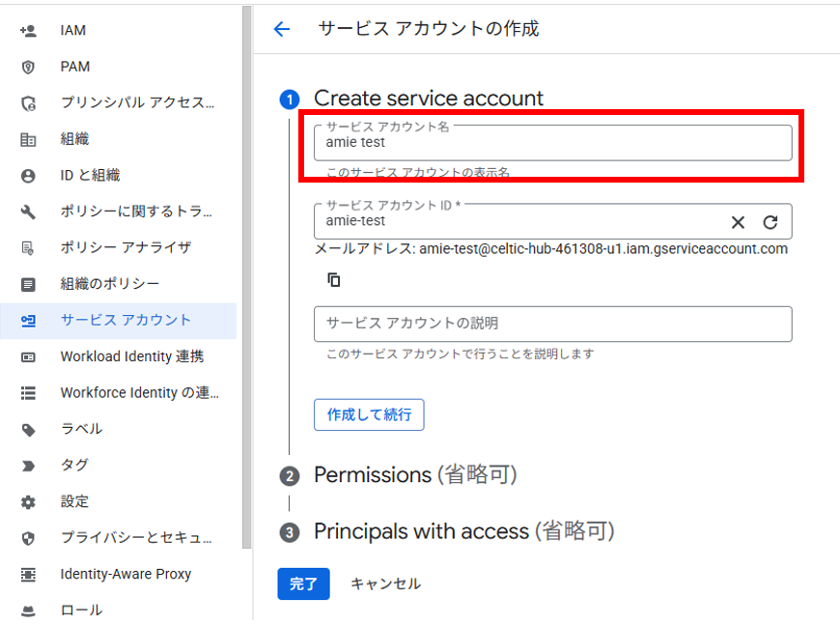Screen dimensions: 840x625
Task: Expand step 2 Permissions section
Action: pos(415,475)
